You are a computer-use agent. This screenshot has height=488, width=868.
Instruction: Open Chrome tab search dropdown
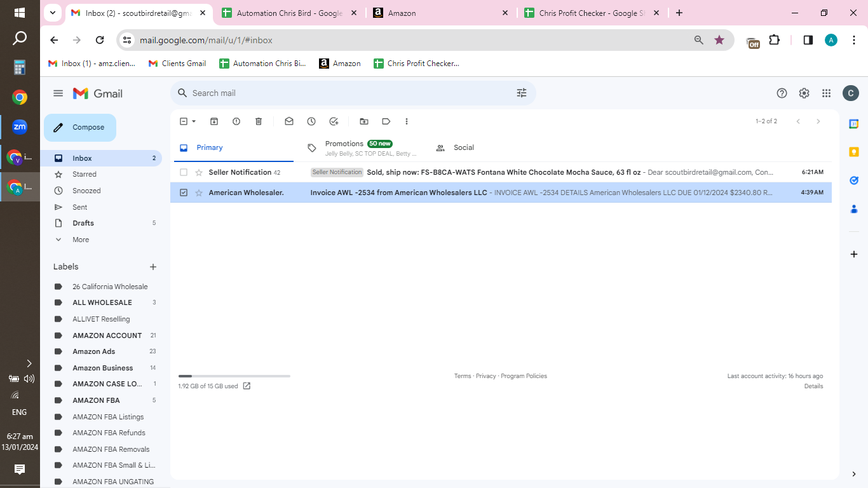pyautogui.click(x=53, y=13)
